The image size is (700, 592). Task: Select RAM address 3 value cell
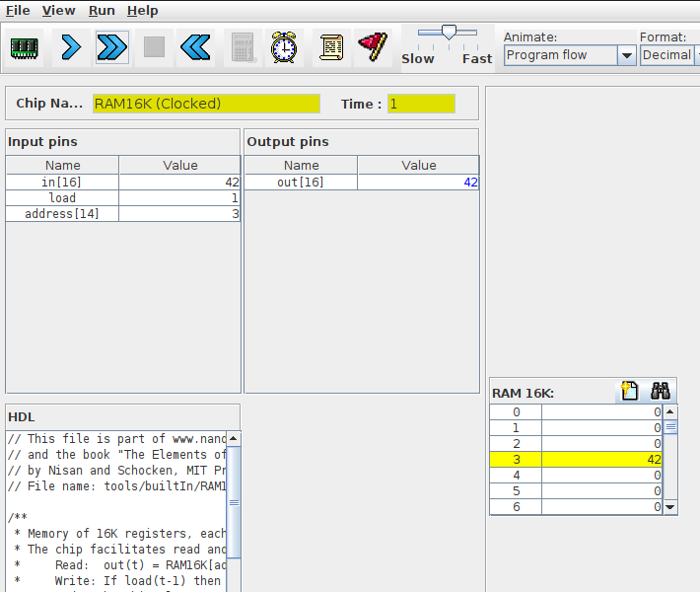600,460
